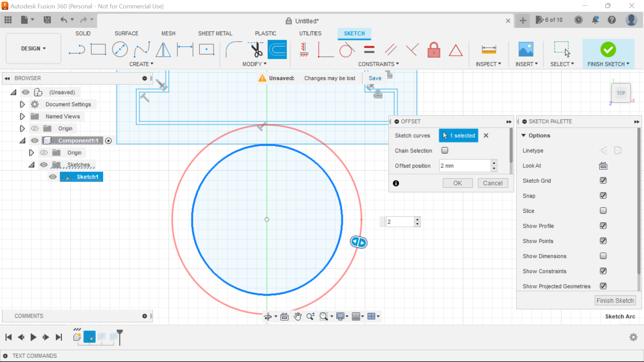The image size is (644, 362).
Task: Switch to the SHEET METAL ribbon tab
Action: 215,33
